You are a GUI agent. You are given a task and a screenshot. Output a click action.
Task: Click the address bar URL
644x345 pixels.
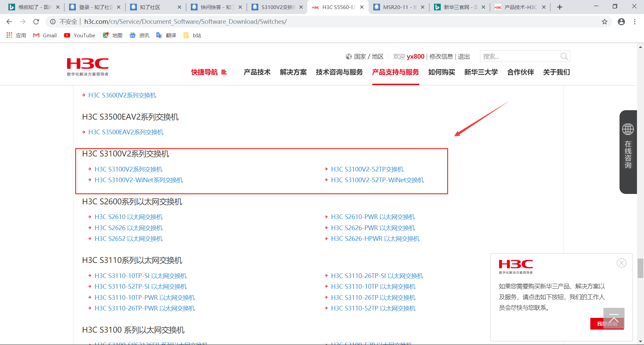185,22
